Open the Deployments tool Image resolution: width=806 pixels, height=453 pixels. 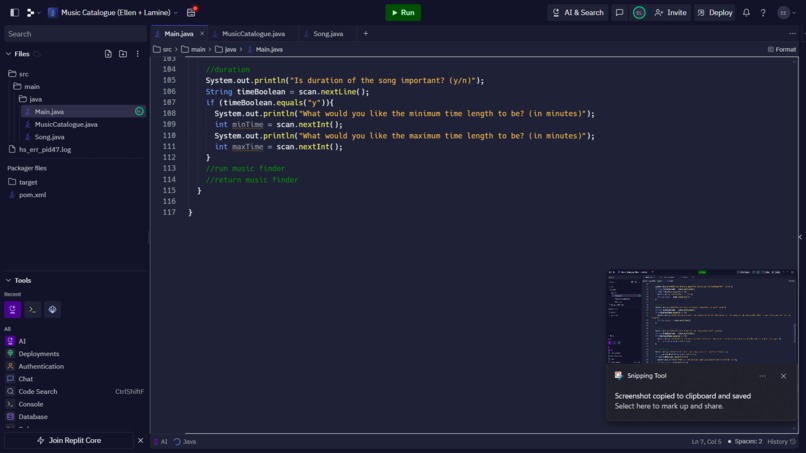click(39, 354)
